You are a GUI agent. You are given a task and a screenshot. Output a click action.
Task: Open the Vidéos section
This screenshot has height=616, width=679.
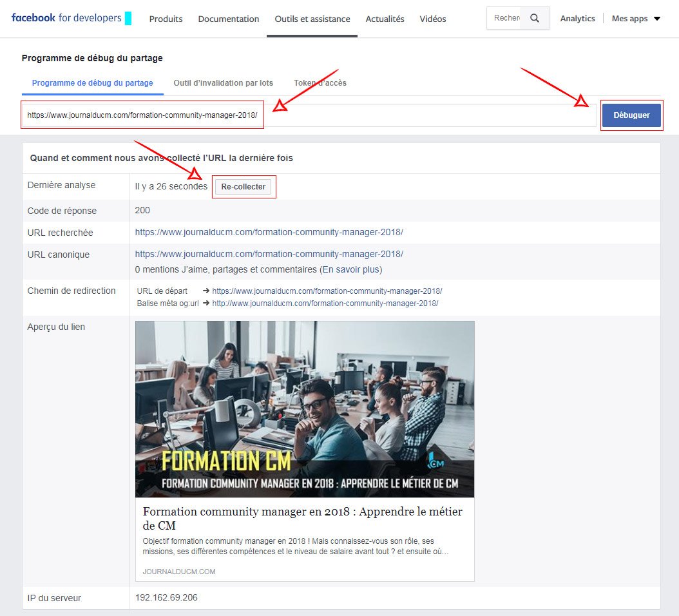click(x=433, y=19)
